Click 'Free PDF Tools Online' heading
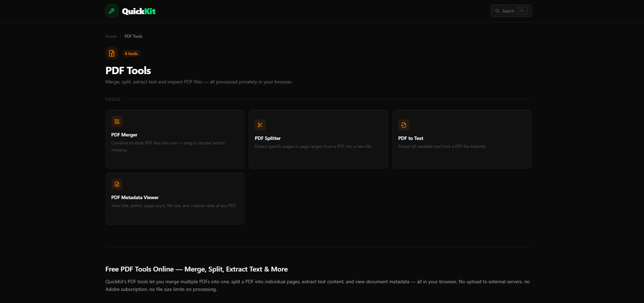This screenshot has height=303, width=644. click(197, 269)
